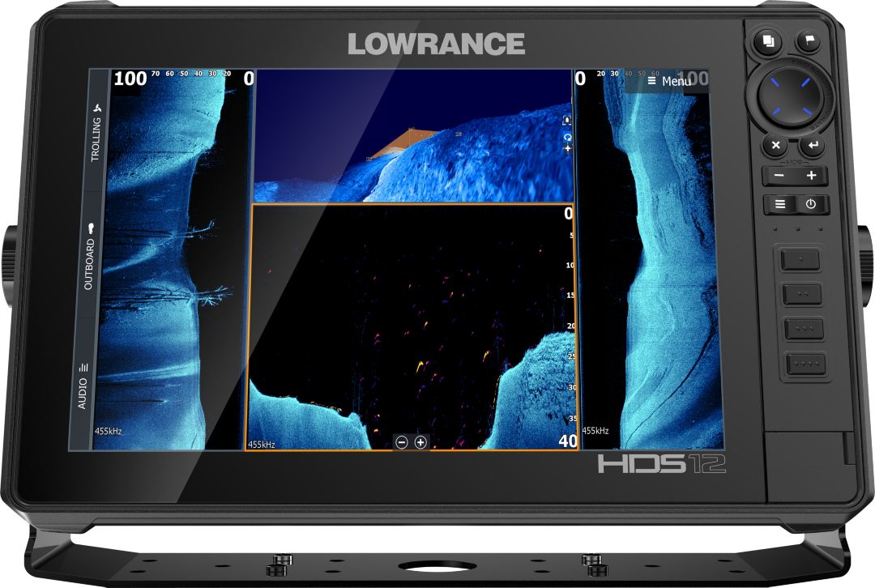Expand the Trolling sidebar control
This screenshot has width=875, height=588.
point(96,133)
